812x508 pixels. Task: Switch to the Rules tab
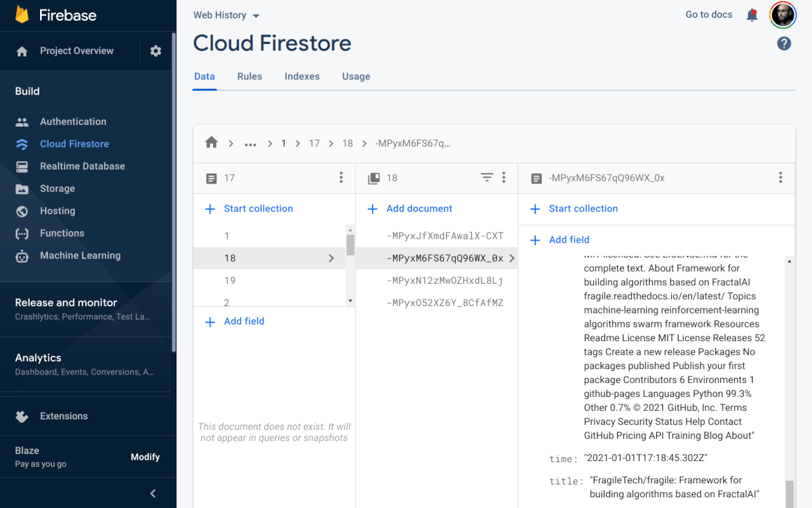[249, 76]
